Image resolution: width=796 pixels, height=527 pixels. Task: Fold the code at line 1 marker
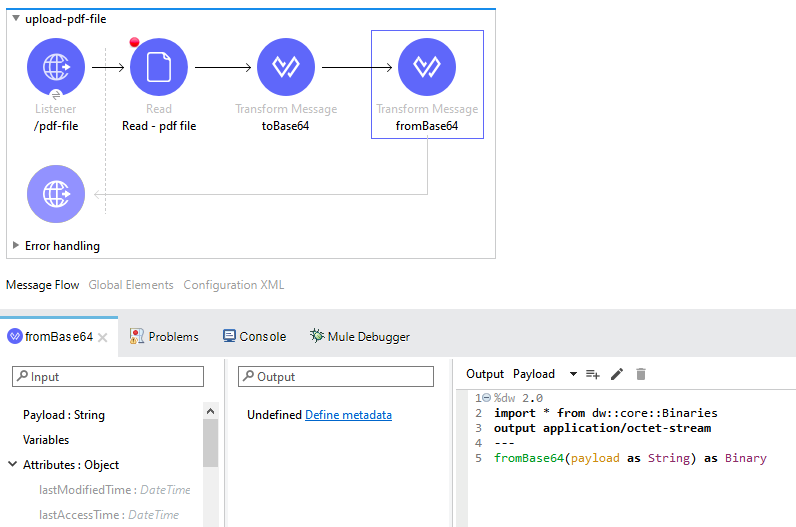[486, 398]
